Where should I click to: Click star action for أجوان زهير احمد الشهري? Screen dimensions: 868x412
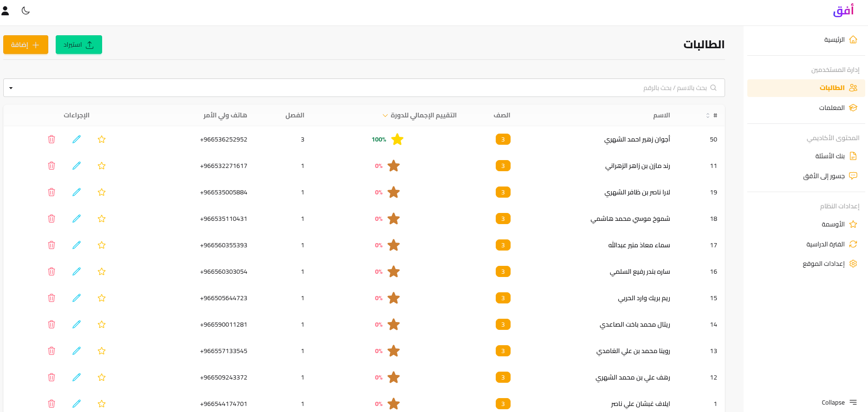[x=102, y=139]
